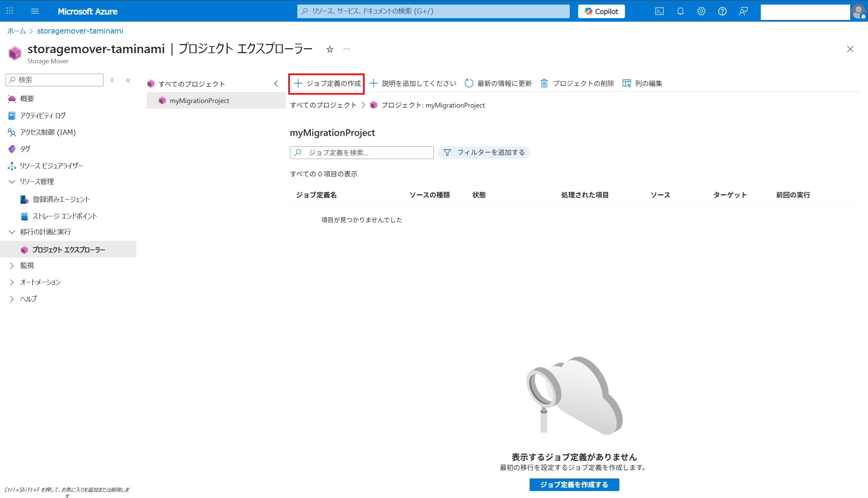This screenshot has height=498, width=868.
Task: Sort by 状態 column header
Action: point(479,195)
